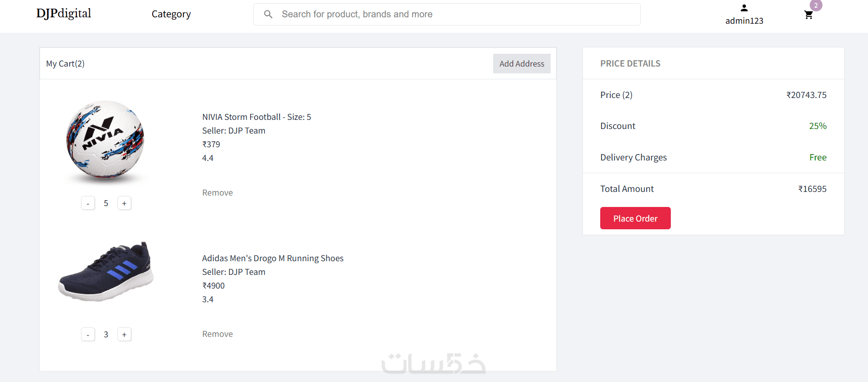The image size is (868, 382).
Task: Increase NIVIA football quantity
Action: [x=124, y=203]
